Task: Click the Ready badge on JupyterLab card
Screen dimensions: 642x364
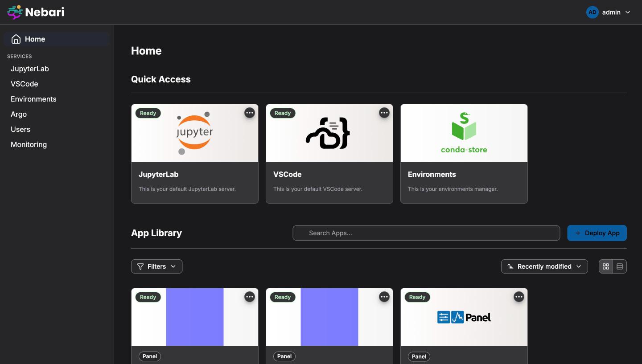Action: (148, 113)
